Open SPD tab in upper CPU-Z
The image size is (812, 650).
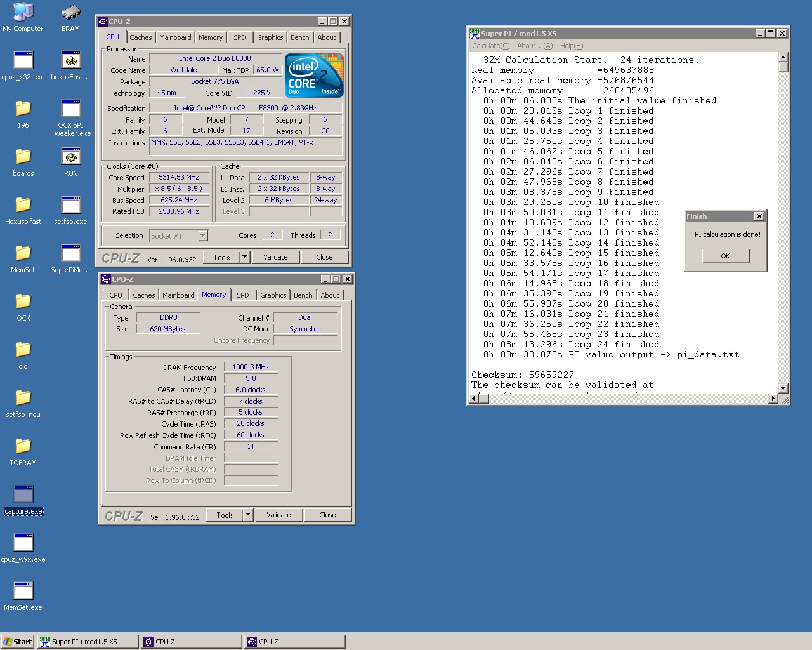240,37
